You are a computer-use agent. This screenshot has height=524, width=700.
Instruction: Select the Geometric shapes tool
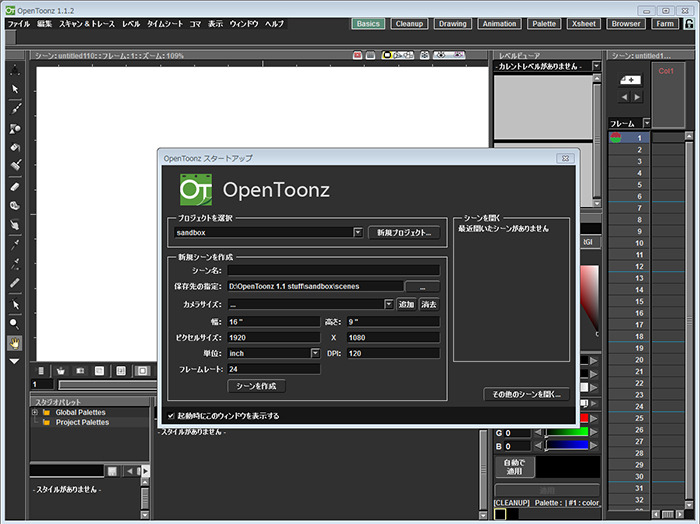(15, 129)
